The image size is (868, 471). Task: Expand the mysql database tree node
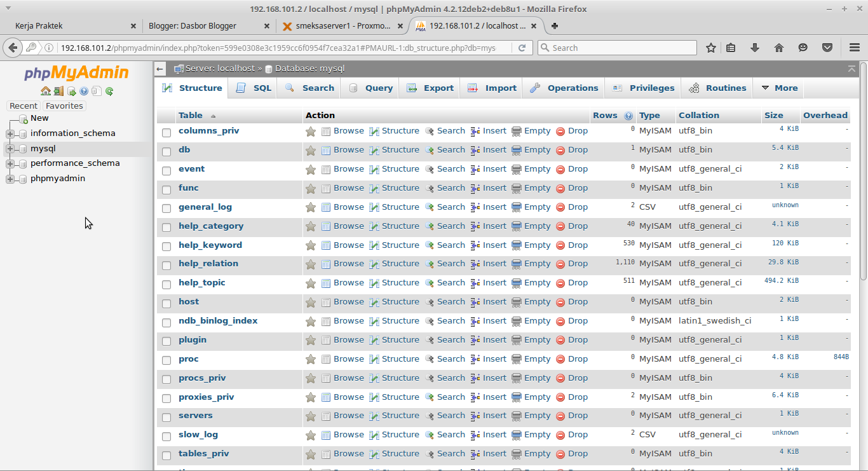pyautogui.click(x=10, y=149)
